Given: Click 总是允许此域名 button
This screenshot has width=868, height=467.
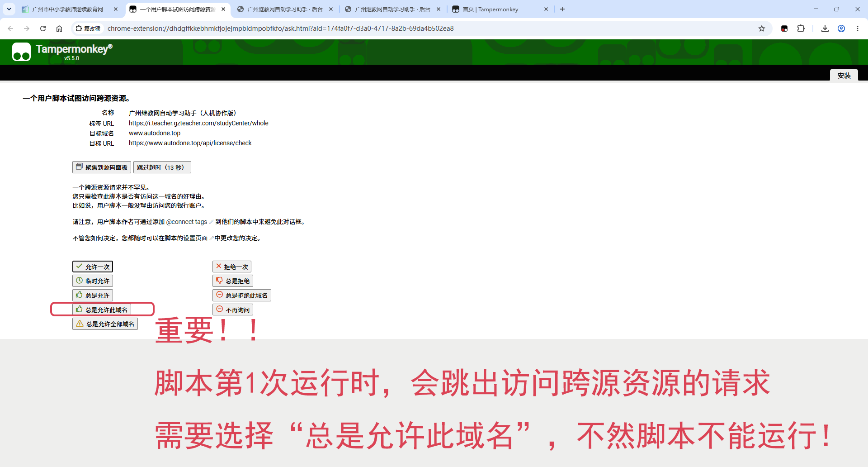Looking at the screenshot, I should 102,310.
